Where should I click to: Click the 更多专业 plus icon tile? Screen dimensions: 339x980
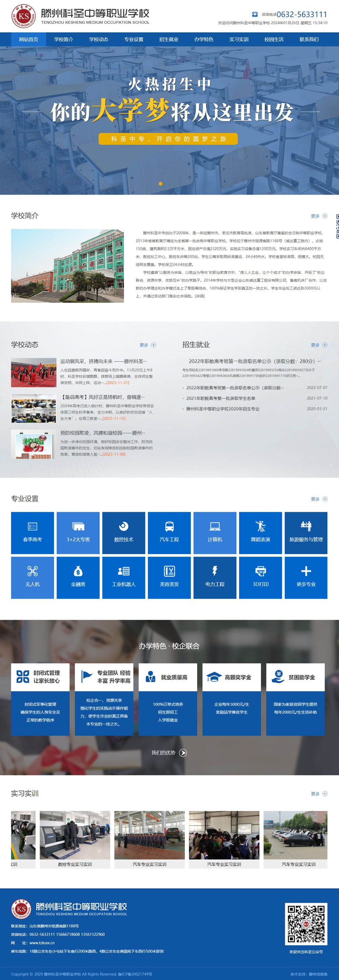click(306, 572)
